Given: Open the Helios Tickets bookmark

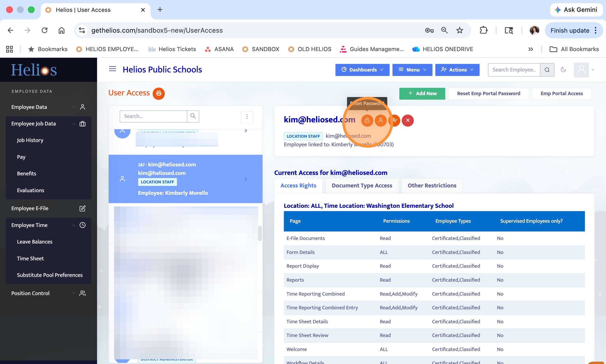Looking at the screenshot, I should tap(172, 49).
